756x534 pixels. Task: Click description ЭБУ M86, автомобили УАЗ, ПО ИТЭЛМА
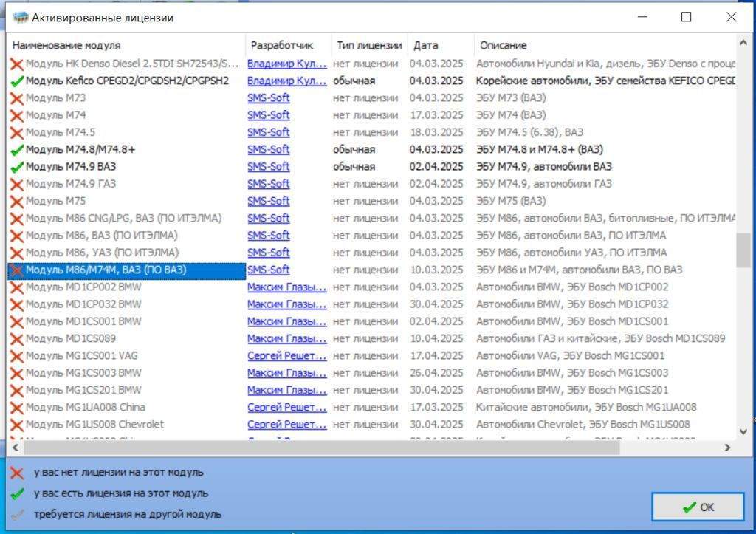pyautogui.click(x=571, y=253)
